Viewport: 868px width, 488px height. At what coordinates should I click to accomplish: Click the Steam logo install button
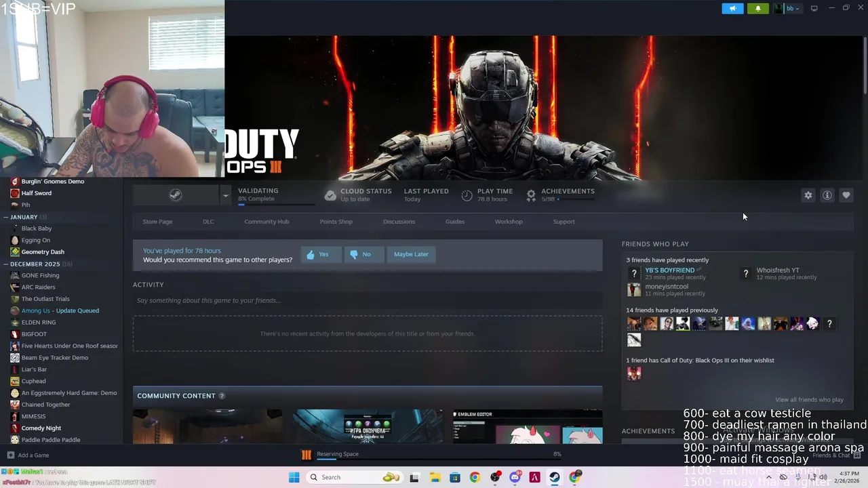(176, 195)
